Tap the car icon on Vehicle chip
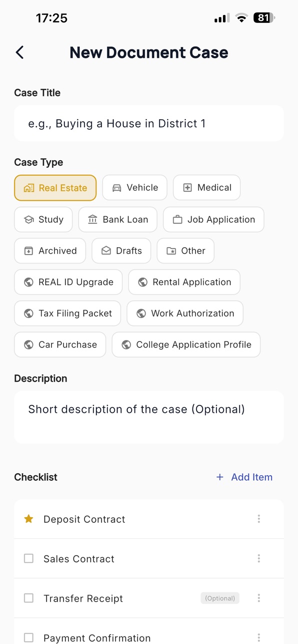 (116, 188)
